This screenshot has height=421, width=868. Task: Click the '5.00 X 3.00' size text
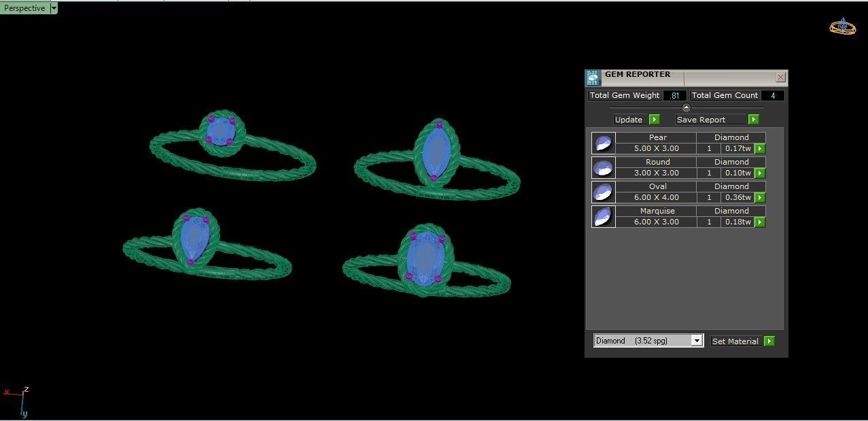pyautogui.click(x=656, y=148)
